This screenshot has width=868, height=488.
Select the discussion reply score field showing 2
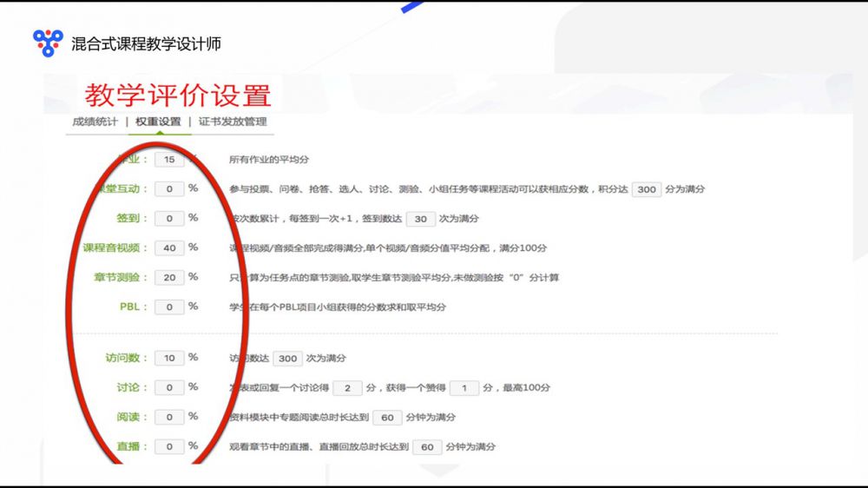347,387
